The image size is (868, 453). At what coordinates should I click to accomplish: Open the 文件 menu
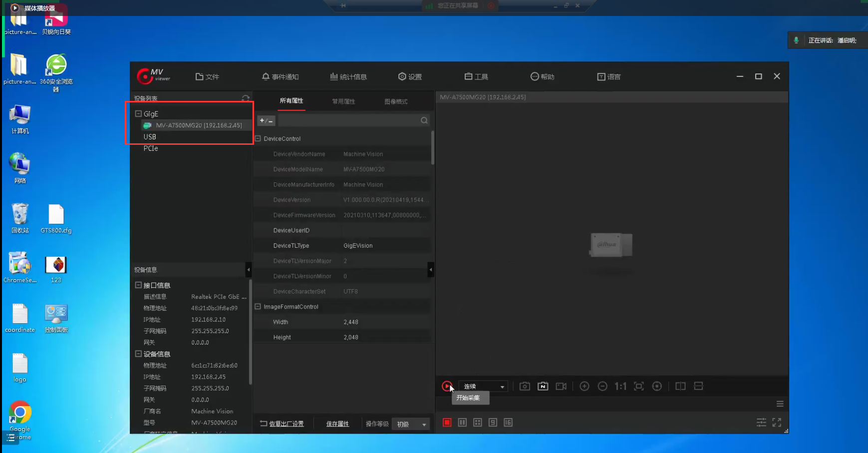coord(207,76)
